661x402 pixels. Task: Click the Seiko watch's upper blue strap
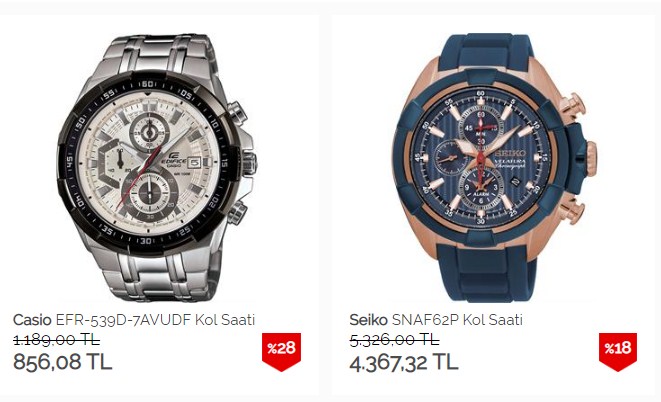pyautogui.click(x=485, y=51)
